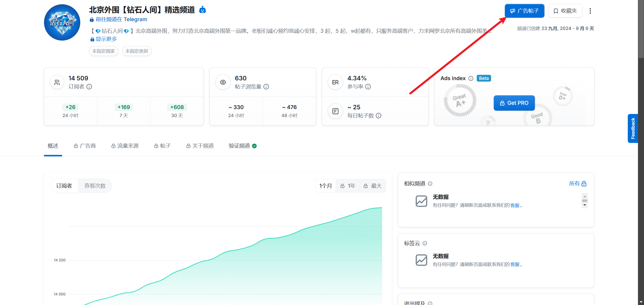Click the 630 post views value
The height and width of the screenshot is (305, 644).
coord(241,78)
